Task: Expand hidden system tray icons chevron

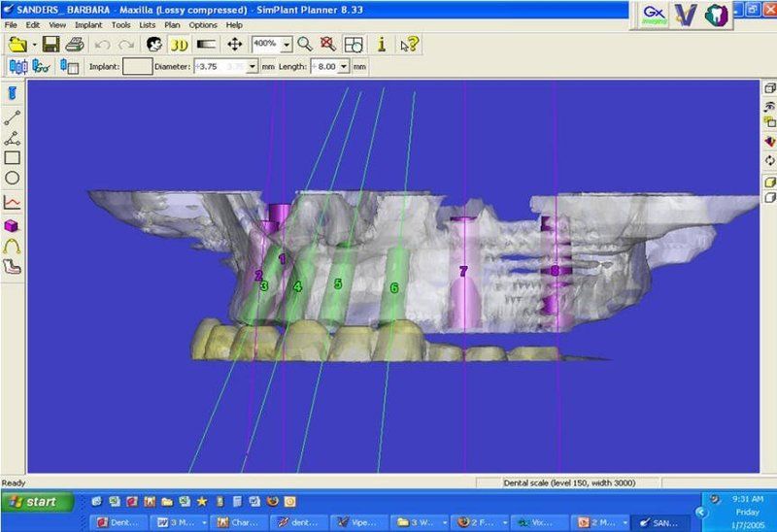Action: tap(700, 513)
